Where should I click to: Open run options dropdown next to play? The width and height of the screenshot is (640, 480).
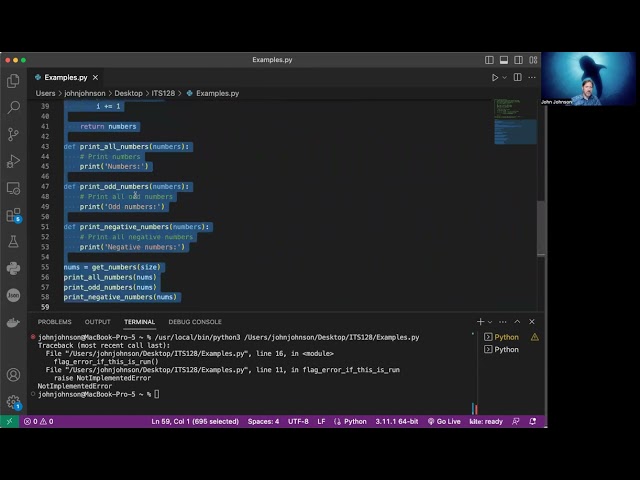[504, 78]
